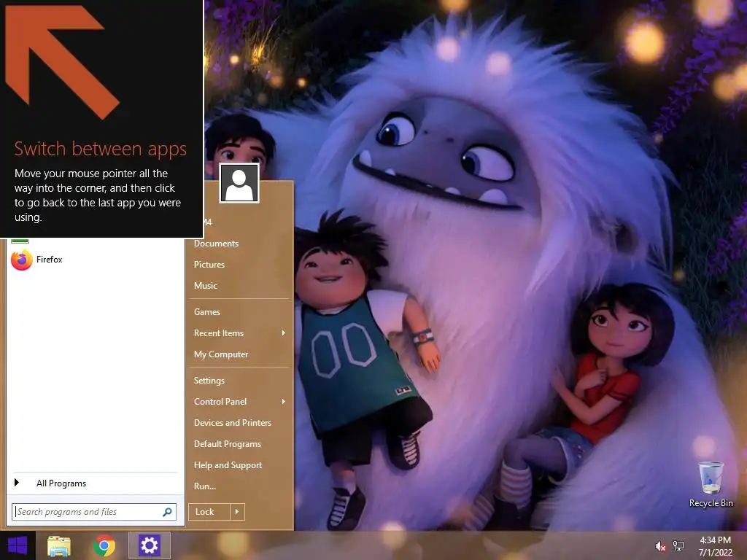
Task: Open Settings from Start menu
Action: pyautogui.click(x=209, y=381)
